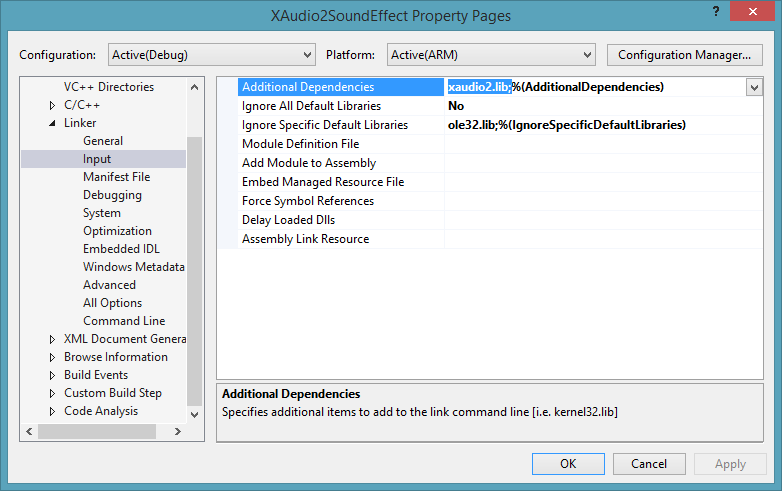
Task: Expand the Browse Information node
Action: click(x=52, y=357)
